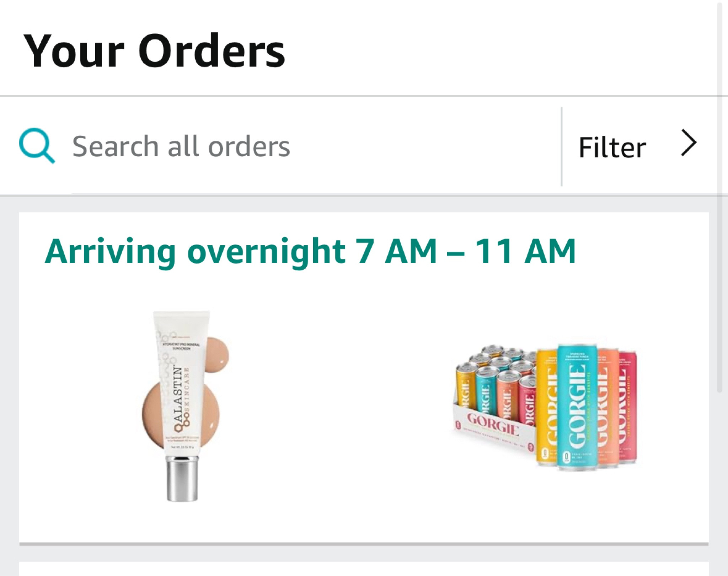Click the right-pointing arrow beside Filter
728x576 pixels.
click(689, 144)
